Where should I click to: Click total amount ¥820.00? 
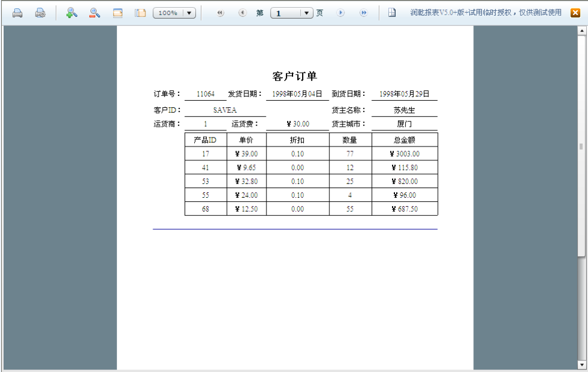click(x=405, y=181)
